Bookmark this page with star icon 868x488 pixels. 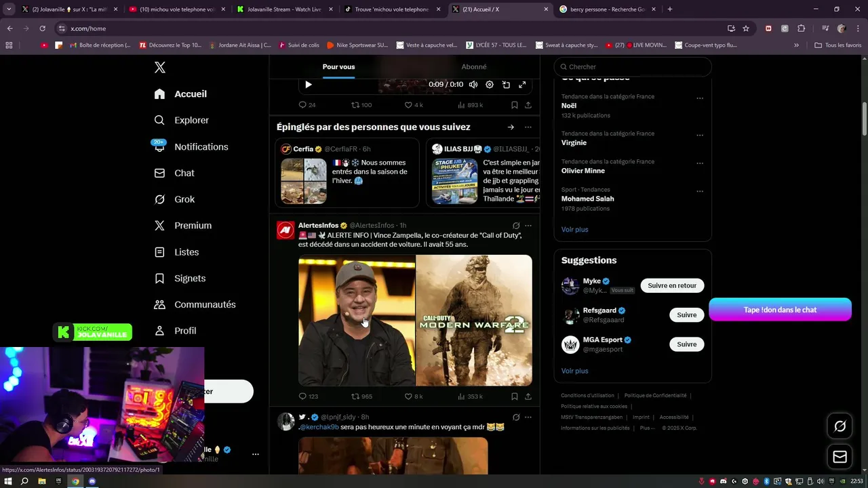(x=746, y=28)
